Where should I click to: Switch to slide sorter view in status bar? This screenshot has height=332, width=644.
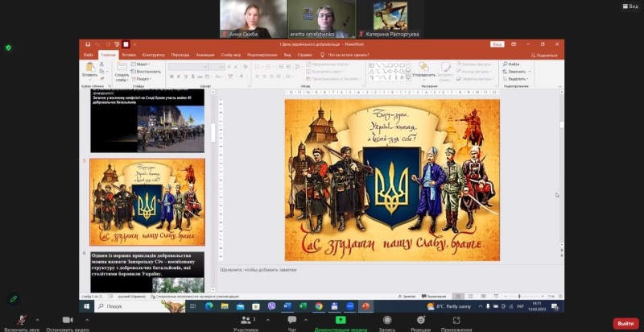pyautogui.click(x=471, y=297)
